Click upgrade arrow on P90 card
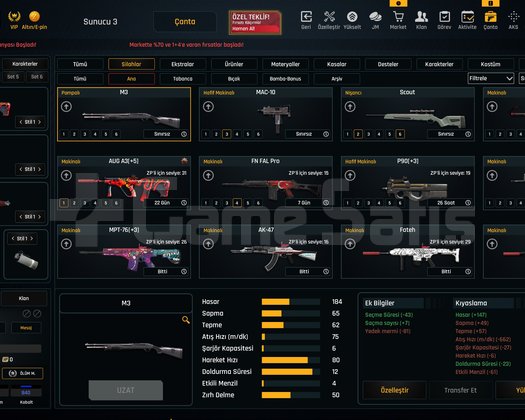Viewport: 525px width, 420px height. pyautogui.click(x=350, y=176)
